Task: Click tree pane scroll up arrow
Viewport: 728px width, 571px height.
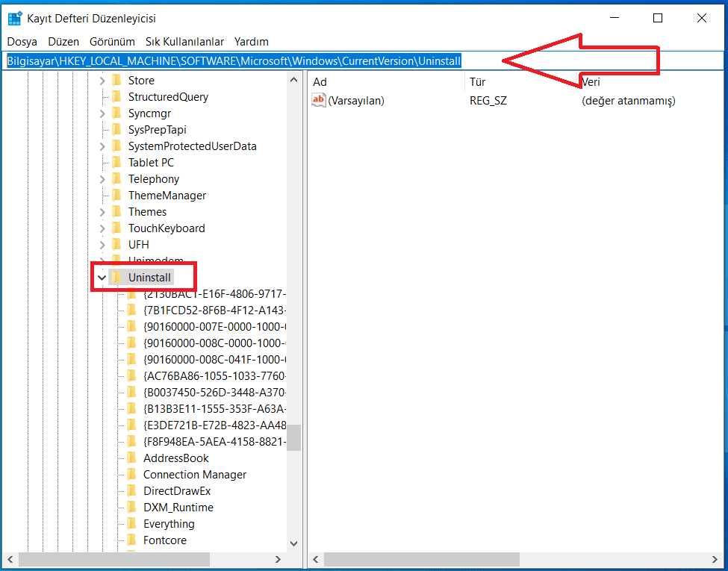Action: point(293,80)
